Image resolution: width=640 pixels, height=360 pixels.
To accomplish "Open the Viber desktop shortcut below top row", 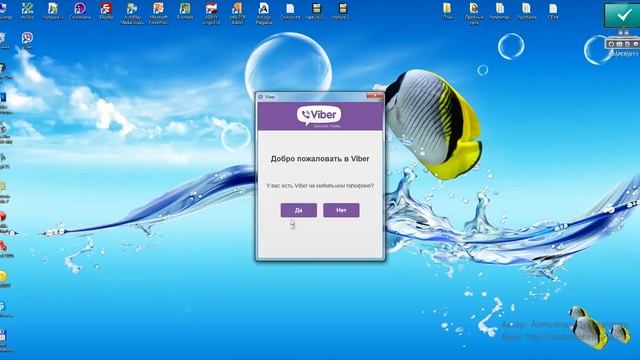I will click(x=27, y=41).
